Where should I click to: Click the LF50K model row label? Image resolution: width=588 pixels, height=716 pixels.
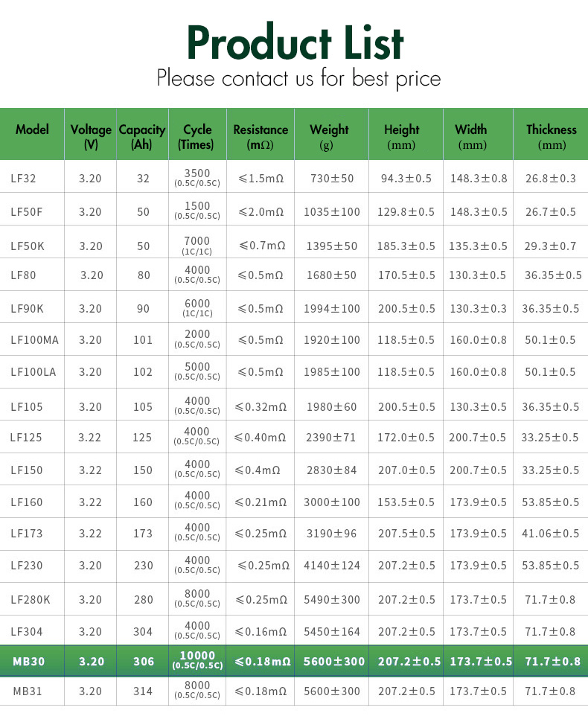(x=28, y=246)
